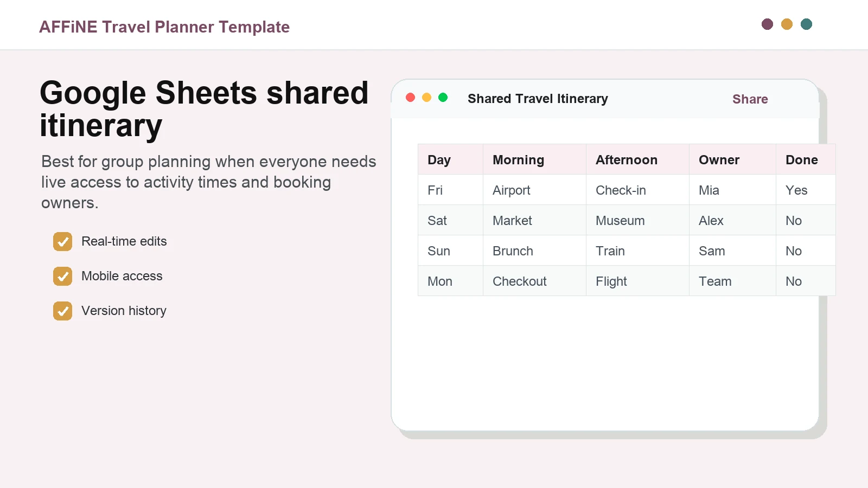
Task: Click the green maximize dot on itinerary window
Action: 443,98
